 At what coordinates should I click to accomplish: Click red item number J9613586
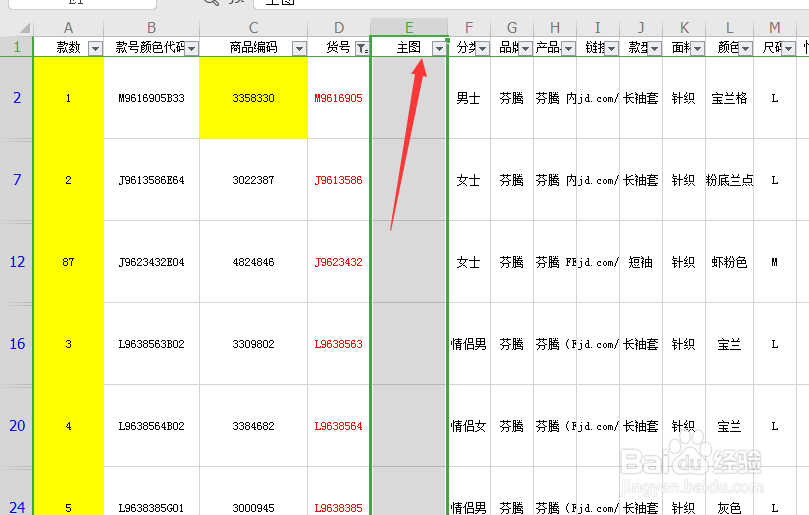pos(338,180)
